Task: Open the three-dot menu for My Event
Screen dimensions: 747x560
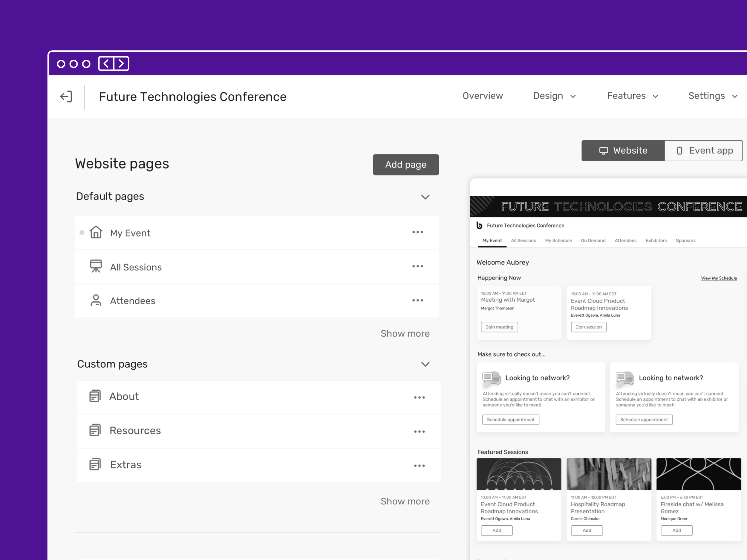Action: click(x=417, y=232)
